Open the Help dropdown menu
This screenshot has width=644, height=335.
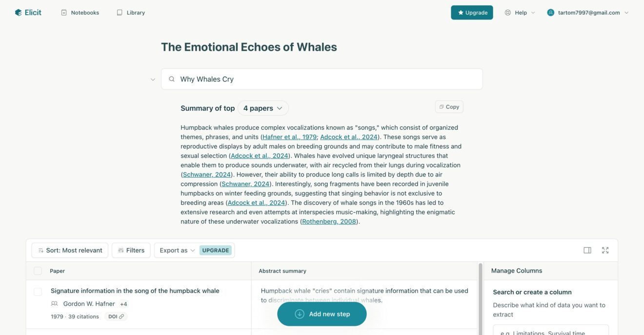(x=520, y=12)
